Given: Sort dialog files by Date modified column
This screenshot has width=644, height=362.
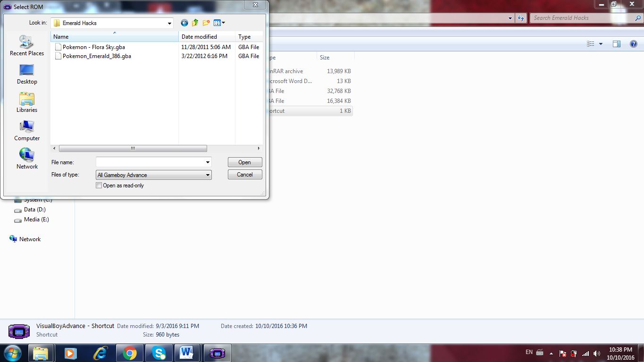Looking at the screenshot, I should click(207, 36).
